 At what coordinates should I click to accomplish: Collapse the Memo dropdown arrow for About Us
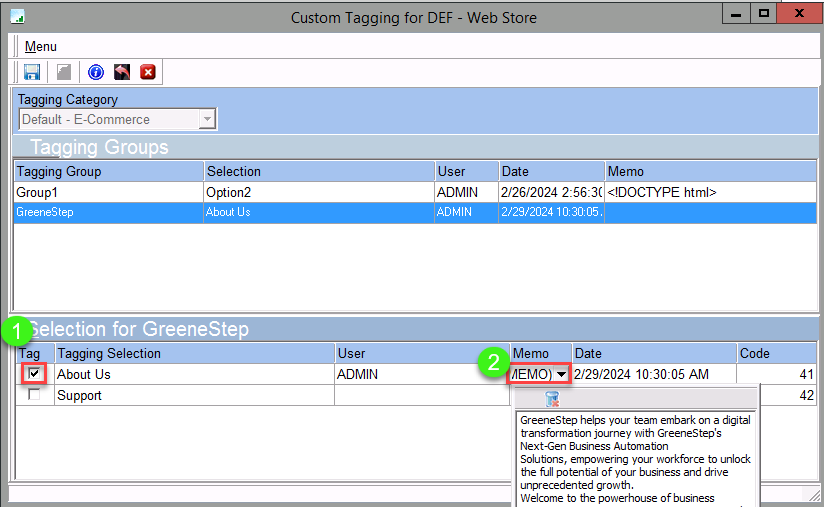(x=562, y=374)
